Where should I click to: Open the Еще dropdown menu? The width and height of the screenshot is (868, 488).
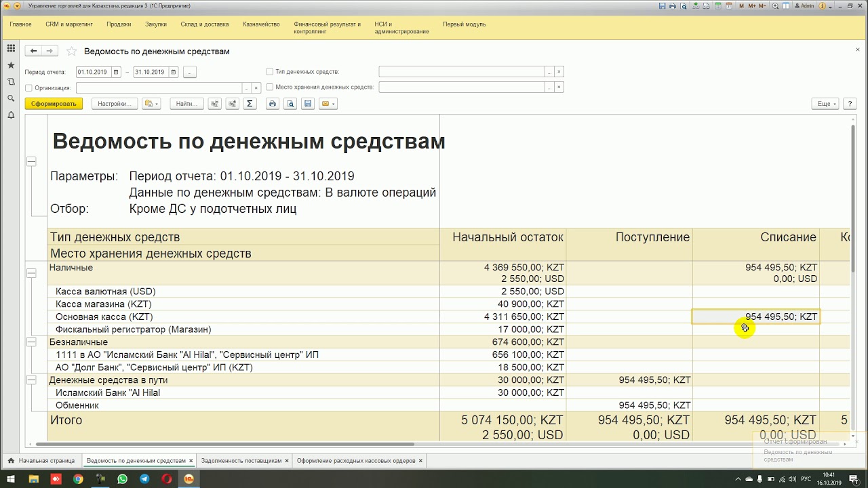[825, 104]
